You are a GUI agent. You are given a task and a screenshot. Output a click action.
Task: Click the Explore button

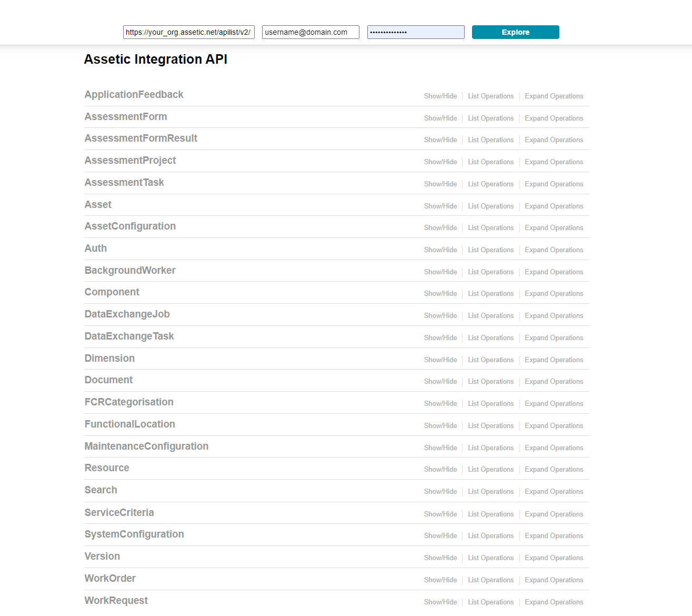tap(515, 32)
